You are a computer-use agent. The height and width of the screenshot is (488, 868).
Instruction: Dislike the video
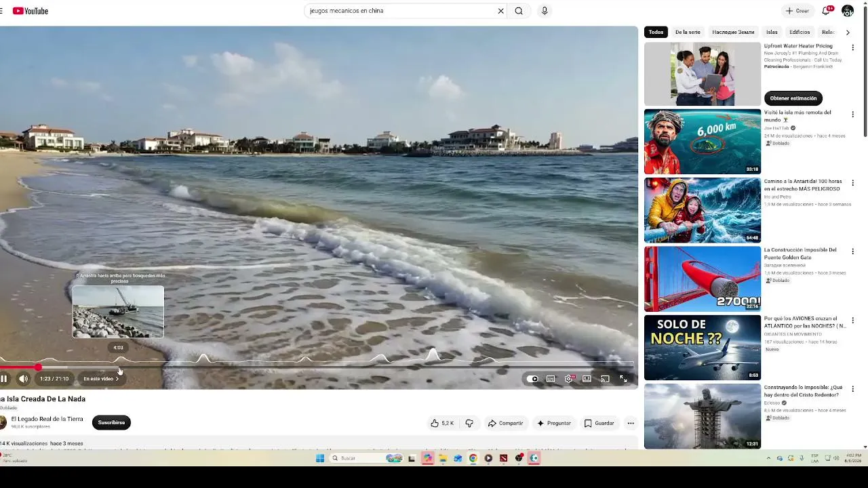click(469, 423)
